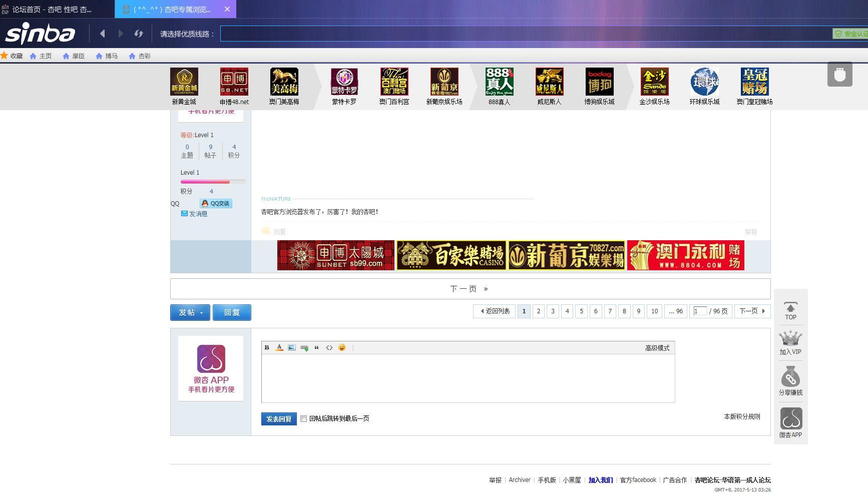Open 手机版 in the footer
Image resolution: width=868 pixels, height=503 pixels.
click(x=547, y=480)
